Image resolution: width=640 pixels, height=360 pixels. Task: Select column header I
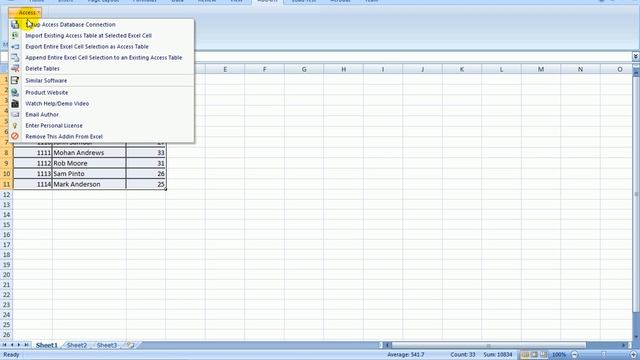383,69
